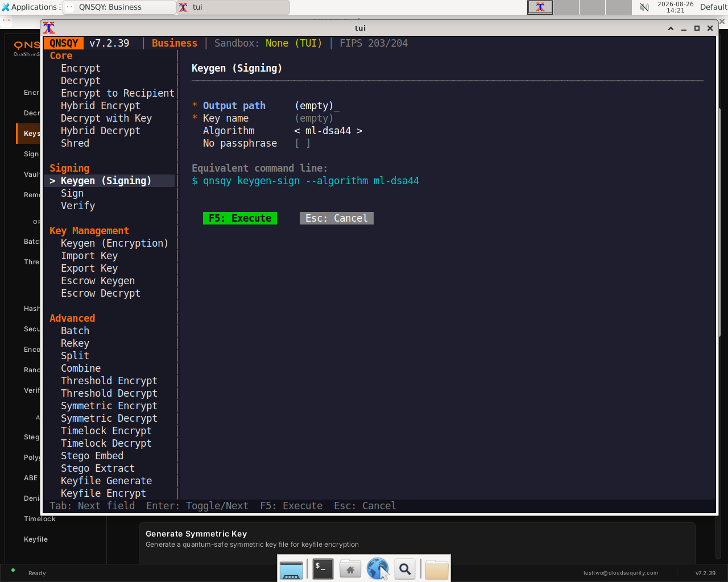The width and height of the screenshot is (728, 582).
Task: Select the Sign entry under Signing
Action: point(72,193)
